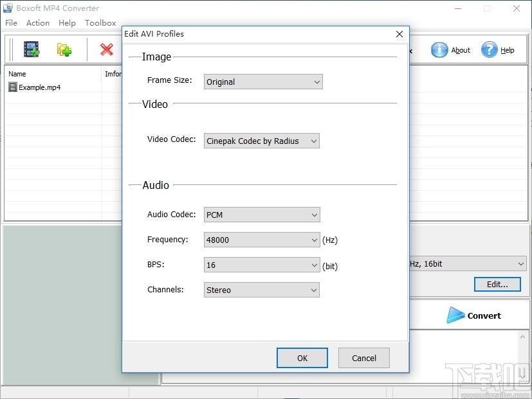Image resolution: width=532 pixels, height=399 pixels.
Task: Click the Help question mark icon
Action: 490,50
